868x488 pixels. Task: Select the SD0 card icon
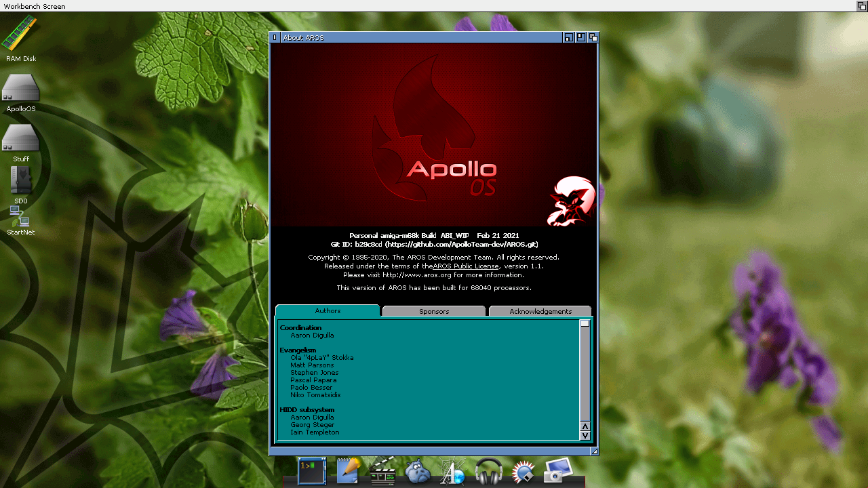20,181
